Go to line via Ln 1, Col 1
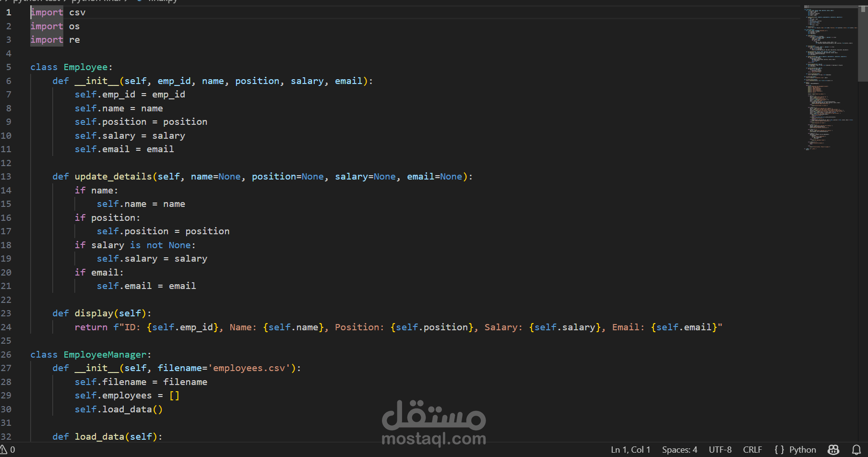The height and width of the screenshot is (457, 868). coord(630,450)
